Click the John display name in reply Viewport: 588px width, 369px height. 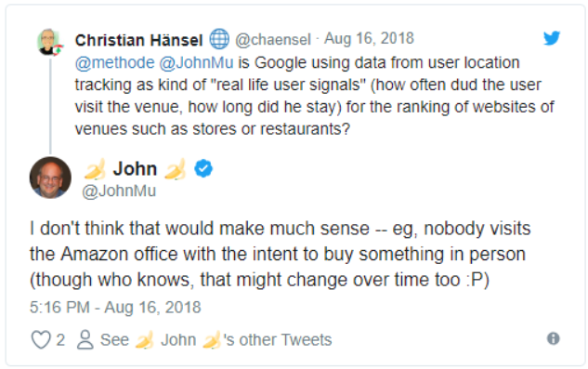point(135,168)
